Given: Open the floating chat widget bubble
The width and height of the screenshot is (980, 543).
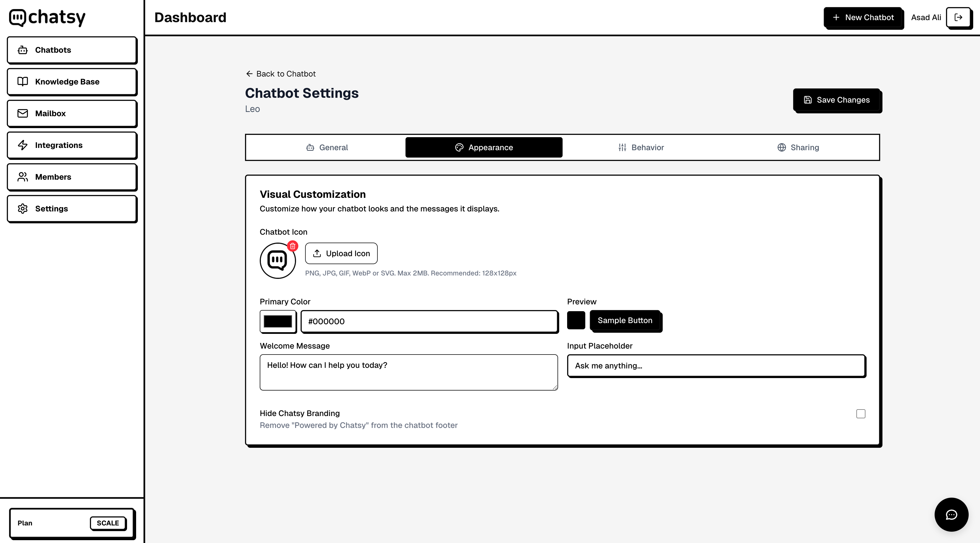Looking at the screenshot, I should [x=951, y=514].
